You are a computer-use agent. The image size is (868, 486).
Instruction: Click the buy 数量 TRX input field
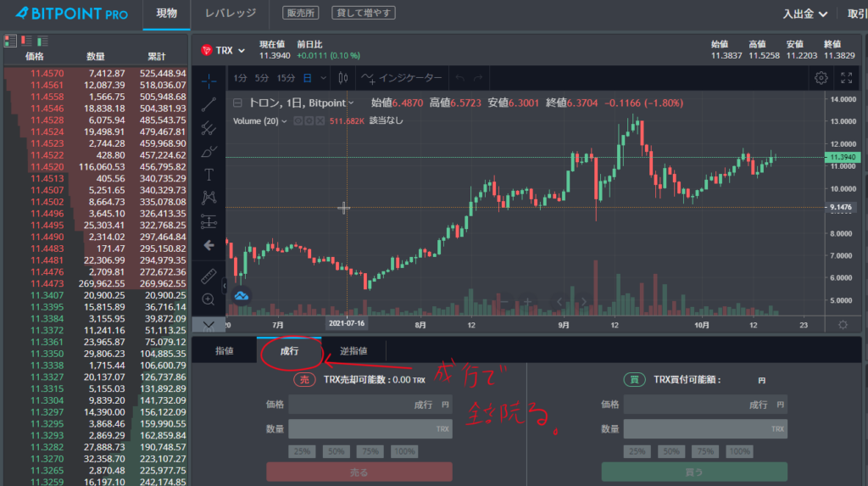(x=705, y=429)
